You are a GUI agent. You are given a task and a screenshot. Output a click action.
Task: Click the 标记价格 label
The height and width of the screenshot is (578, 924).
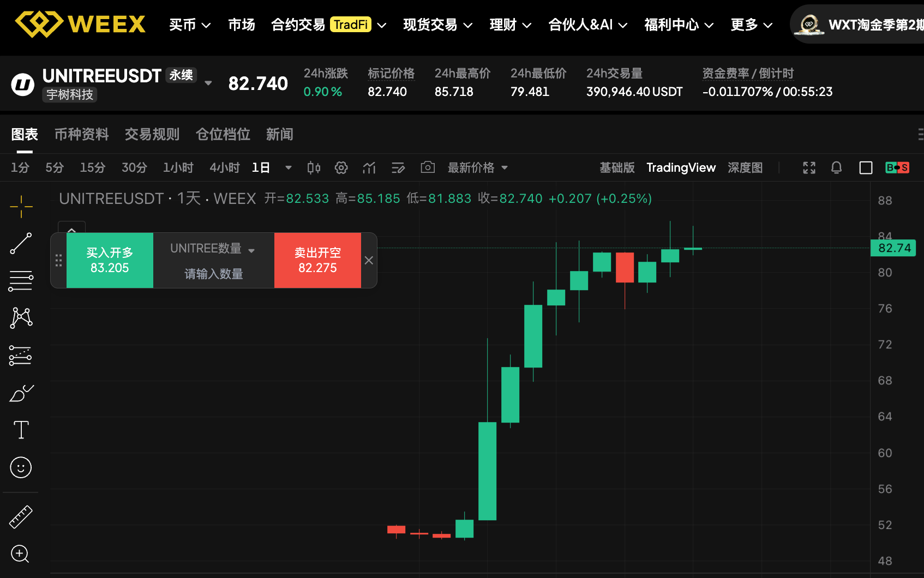pos(391,74)
